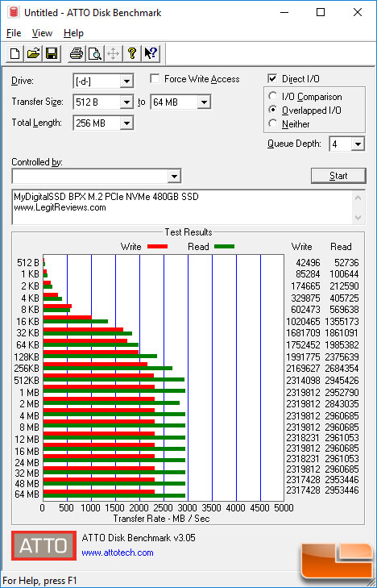This screenshot has height=588, width=377.
Task: Enable the Force Write Access checkbox
Action: (x=155, y=79)
